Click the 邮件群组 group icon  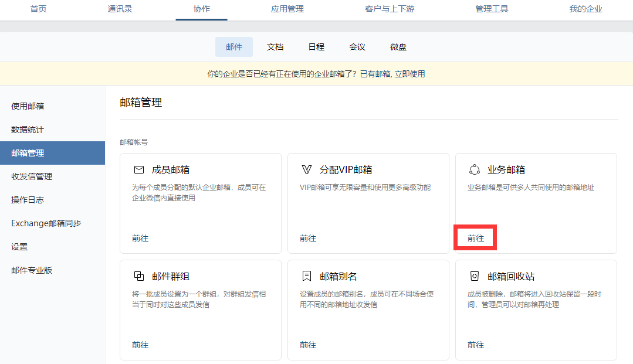tap(139, 276)
